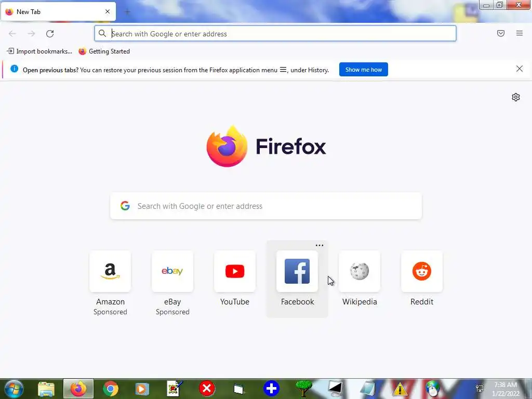The image size is (532, 399).
Task: Select the New Tab tab
Action: [58, 11]
